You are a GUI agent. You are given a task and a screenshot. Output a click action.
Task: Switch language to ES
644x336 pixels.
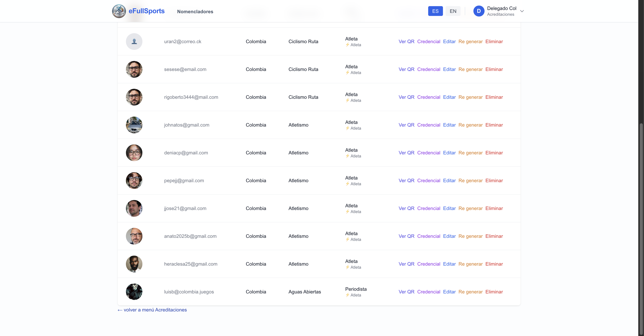435,11
